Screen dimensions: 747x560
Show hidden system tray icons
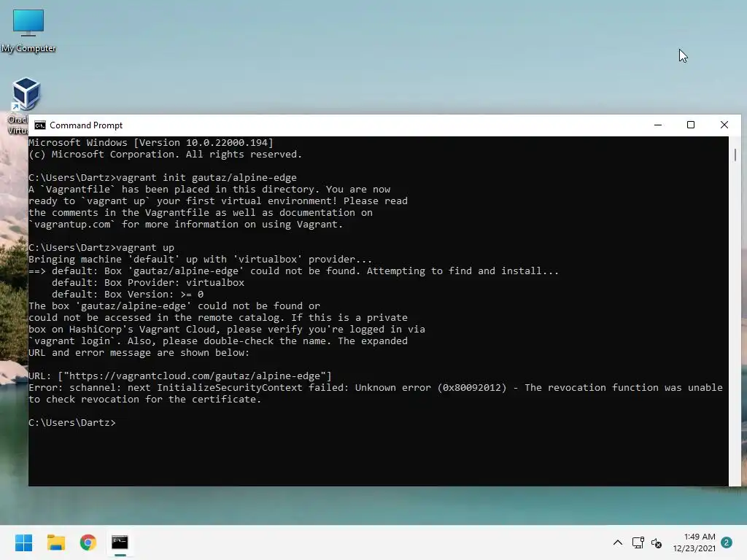618,542
